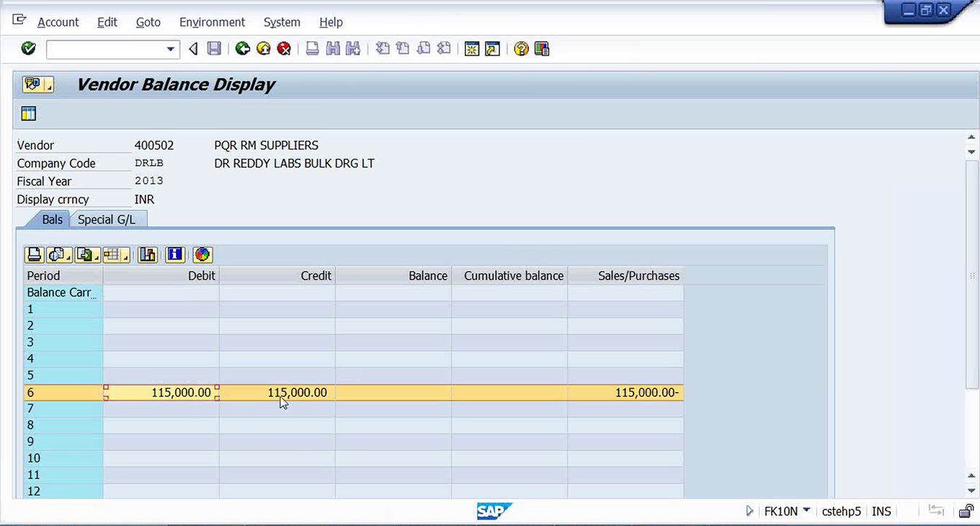The height and width of the screenshot is (526, 980).
Task: Click the transfer arrows icon in status bar
Action: point(936,510)
